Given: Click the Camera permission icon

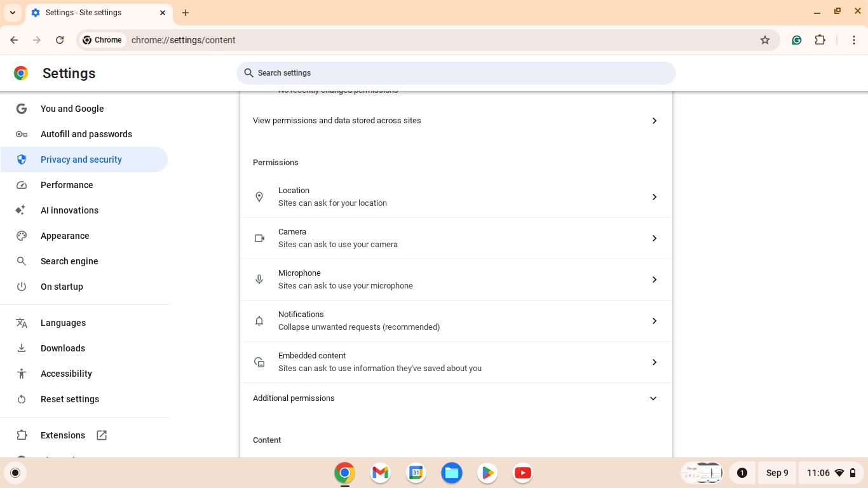Looking at the screenshot, I should click(x=259, y=238).
